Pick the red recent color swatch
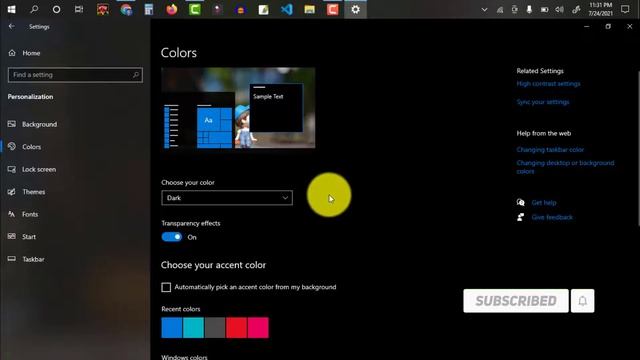This screenshot has width=640, height=360. pyautogui.click(x=236, y=328)
